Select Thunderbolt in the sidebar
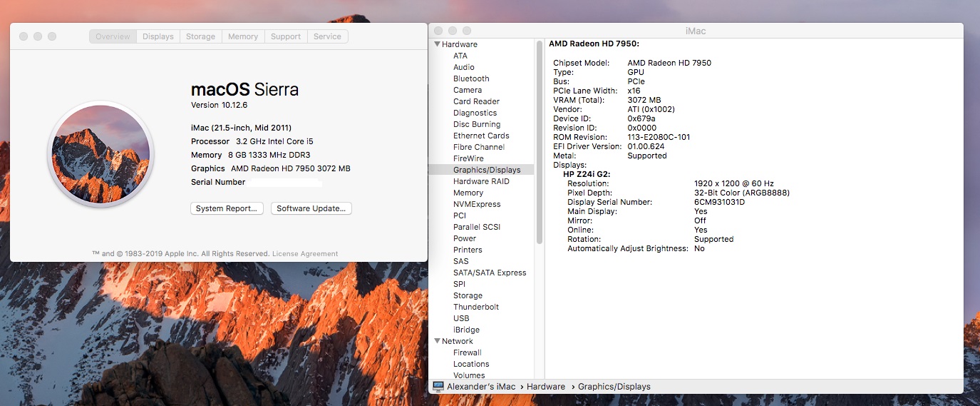The image size is (980, 406). pyautogui.click(x=476, y=307)
